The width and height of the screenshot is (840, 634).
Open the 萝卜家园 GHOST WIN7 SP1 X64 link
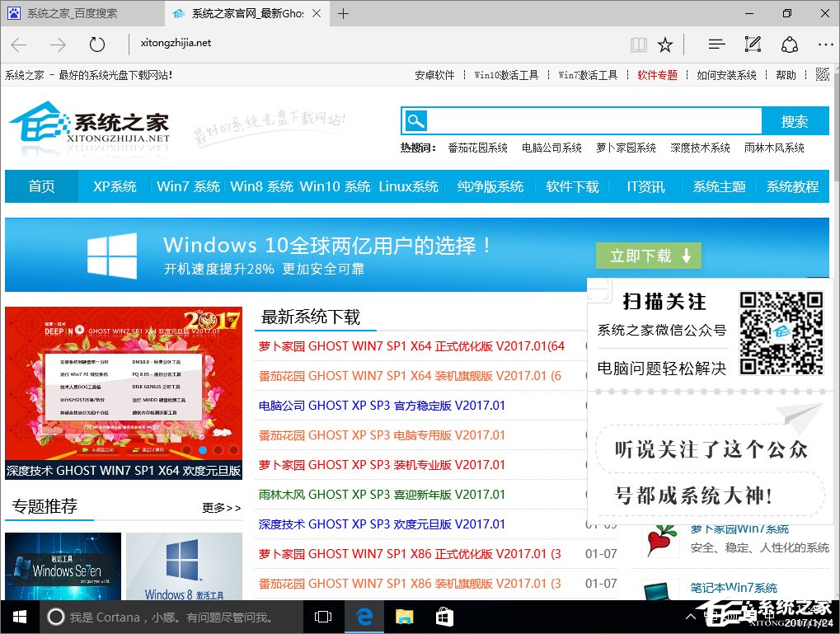pos(411,346)
